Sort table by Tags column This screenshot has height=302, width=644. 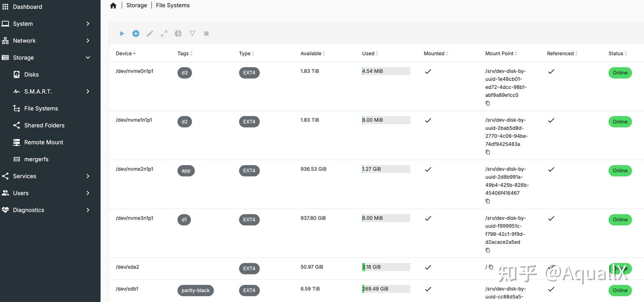185,53
